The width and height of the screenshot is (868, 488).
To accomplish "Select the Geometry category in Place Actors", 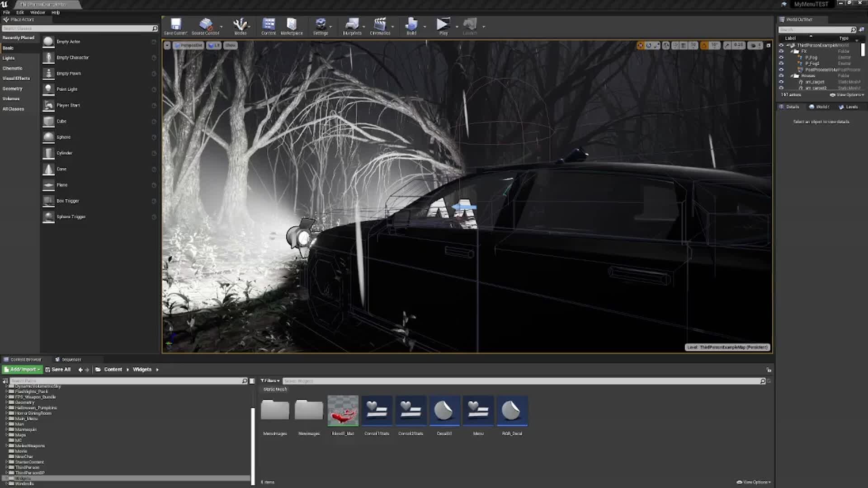I will click(x=12, y=89).
